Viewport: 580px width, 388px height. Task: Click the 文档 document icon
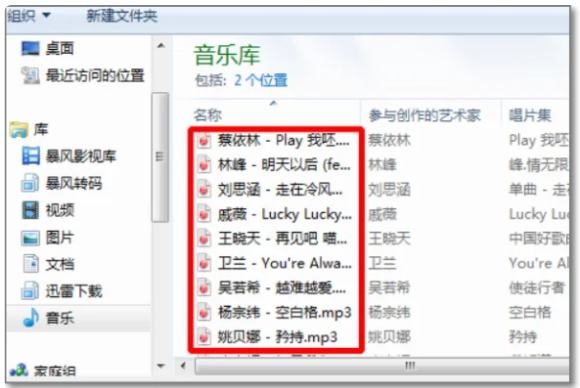tap(31, 263)
